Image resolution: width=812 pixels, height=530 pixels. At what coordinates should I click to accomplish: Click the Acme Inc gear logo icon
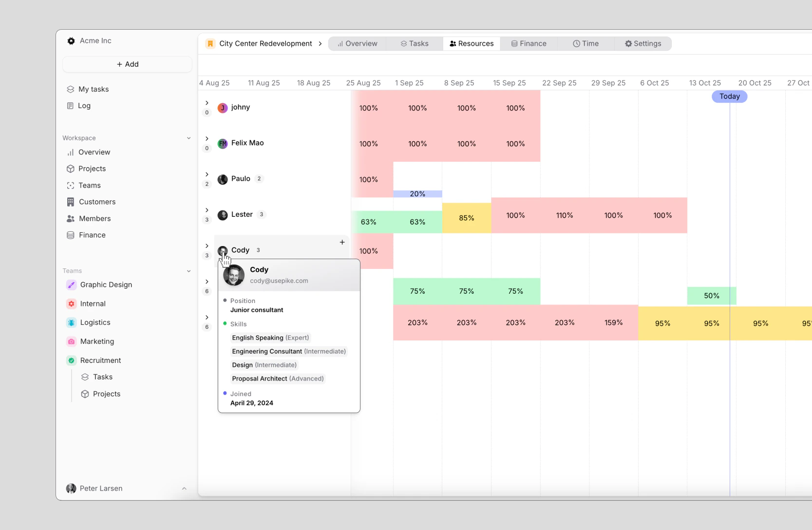tap(71, 41)
